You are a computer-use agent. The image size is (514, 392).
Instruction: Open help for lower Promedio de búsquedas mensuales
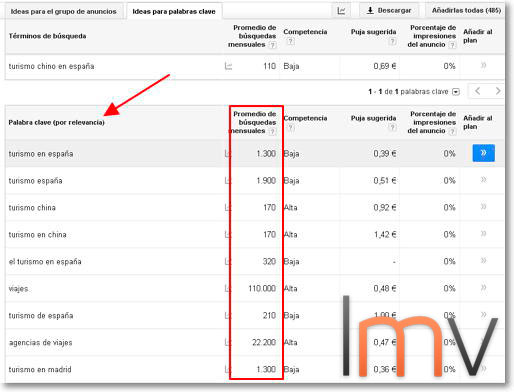[x=272, y=131]
